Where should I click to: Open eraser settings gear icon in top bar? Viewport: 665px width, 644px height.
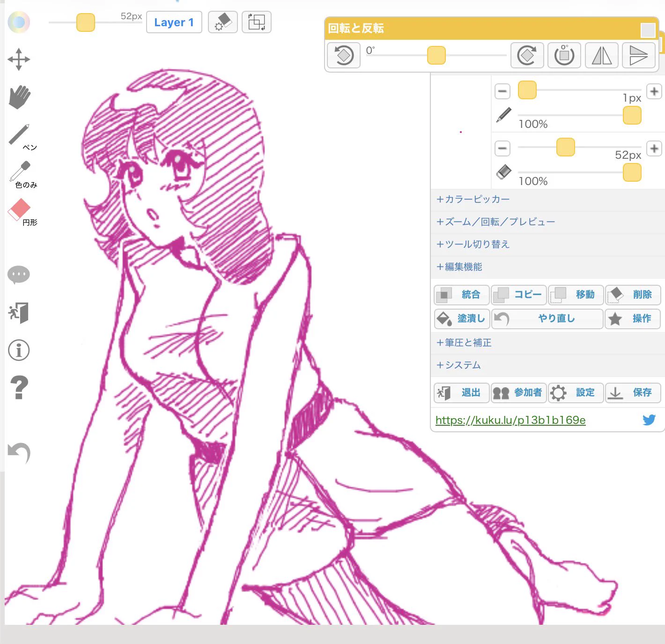click(223, 22)
